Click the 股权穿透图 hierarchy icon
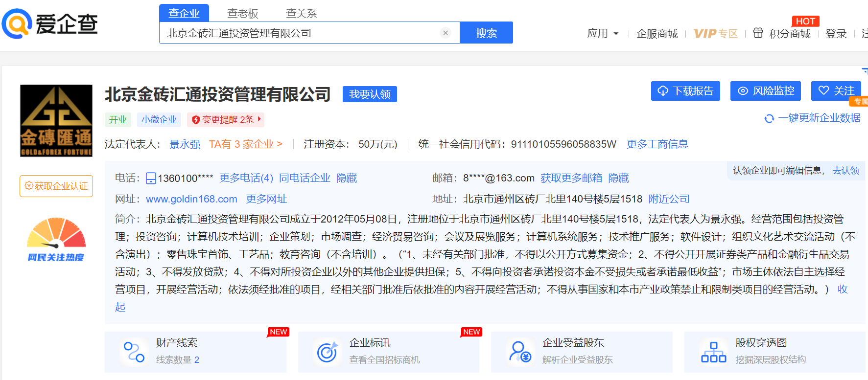The height and width of the screenshot is (380, 868). (713, 352)
